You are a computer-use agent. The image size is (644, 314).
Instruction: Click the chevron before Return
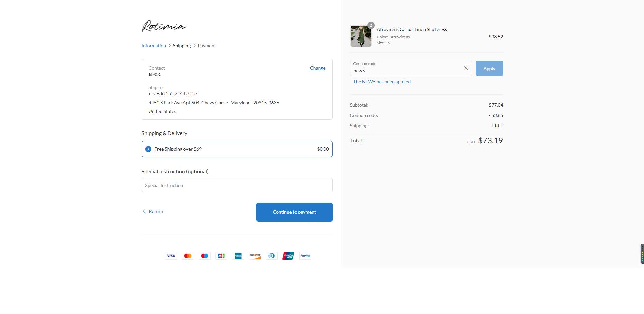click(x=144, y=211)
